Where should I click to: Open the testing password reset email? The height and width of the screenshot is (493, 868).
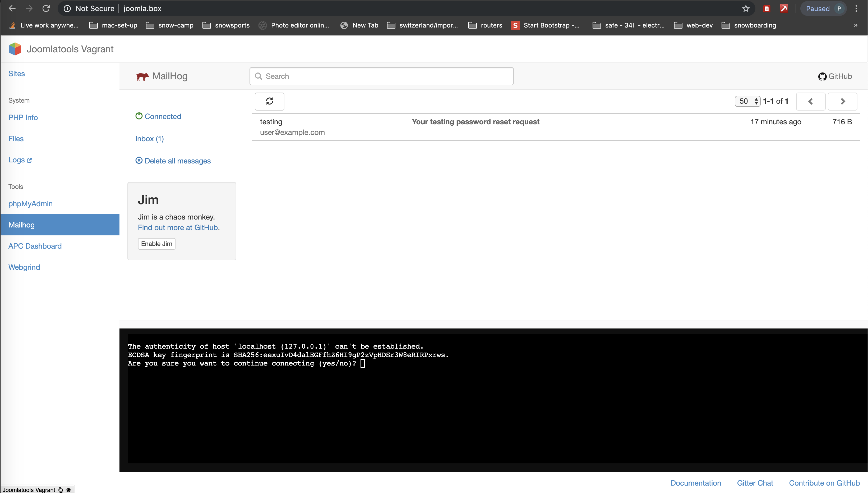tap(475, 122)
